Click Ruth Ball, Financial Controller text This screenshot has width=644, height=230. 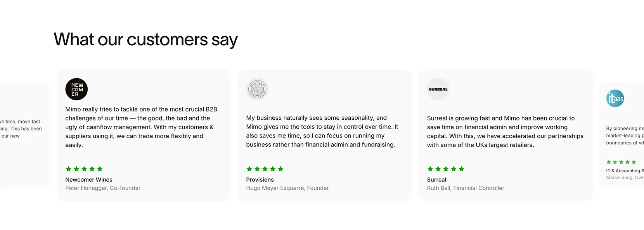(466, 188)
